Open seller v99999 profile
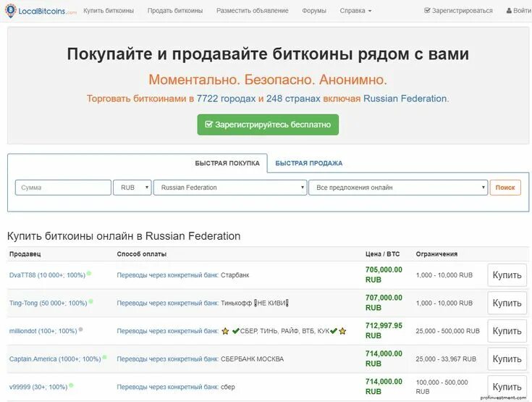Screen dimensions: 532x402 [x=38, y=387]
